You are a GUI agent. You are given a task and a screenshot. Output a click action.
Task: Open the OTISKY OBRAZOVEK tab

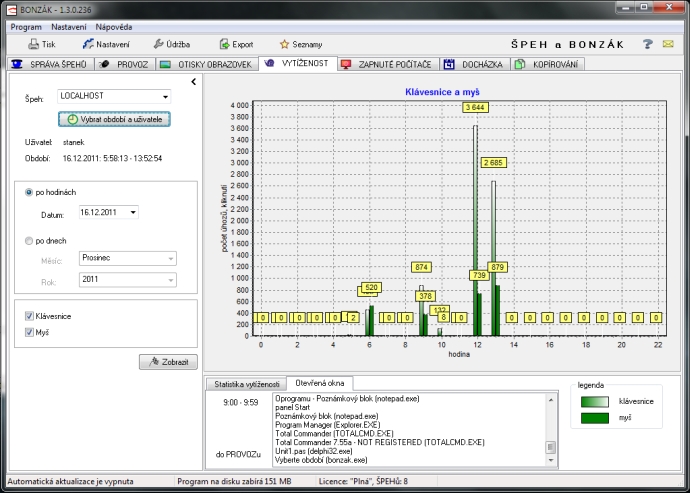coord(207,64)
